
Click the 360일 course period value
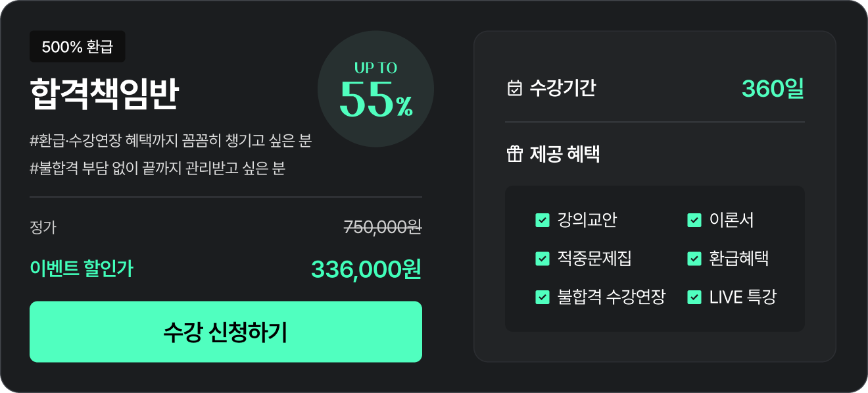[x=773, y=88]
